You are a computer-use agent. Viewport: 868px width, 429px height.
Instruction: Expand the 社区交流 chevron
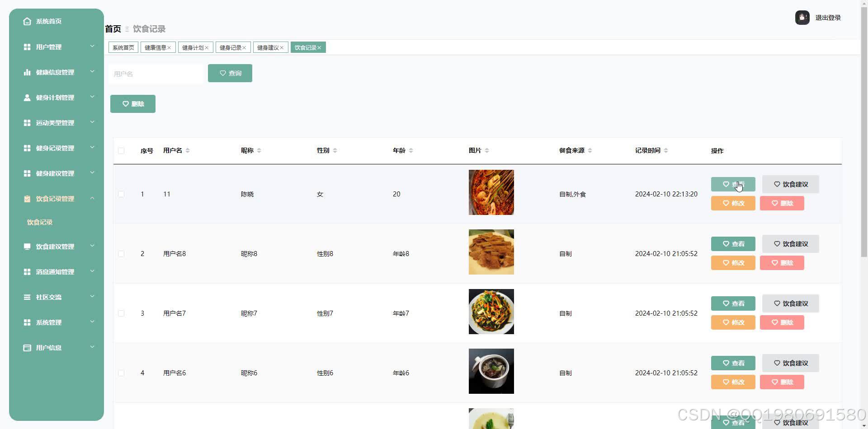(x=92, y=296)
